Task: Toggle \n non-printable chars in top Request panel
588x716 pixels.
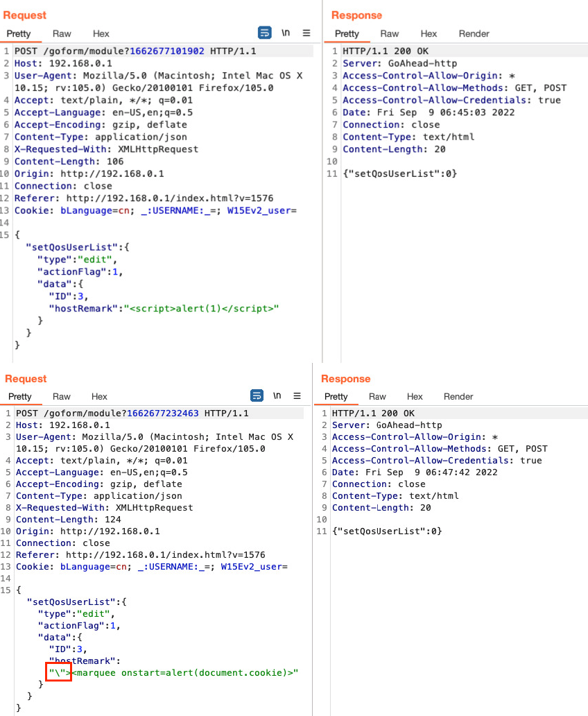Action: [286, 33]
